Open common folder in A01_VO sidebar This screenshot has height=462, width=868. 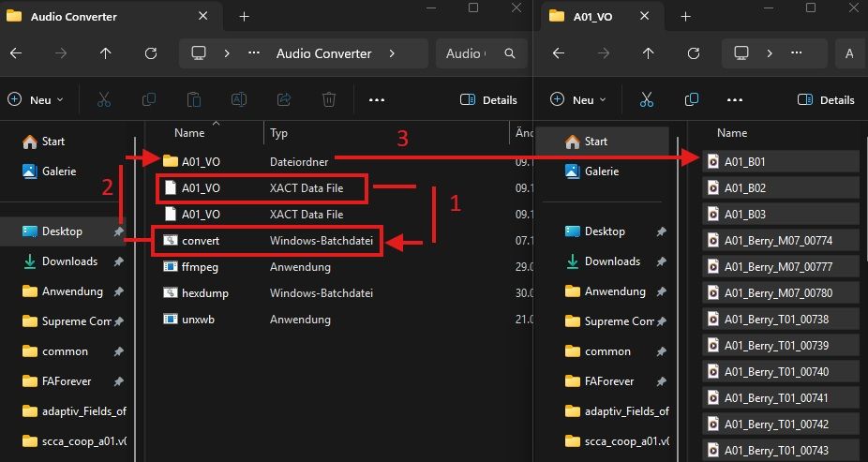(598, 351)
